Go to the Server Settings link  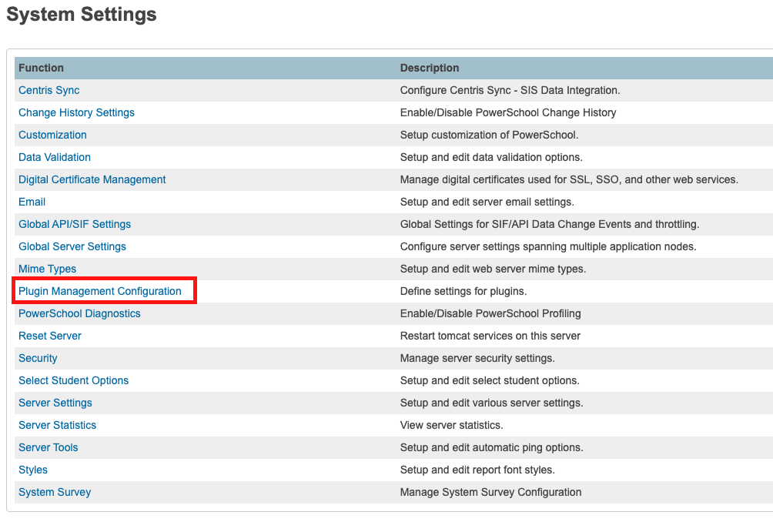(x=55, y=403)
